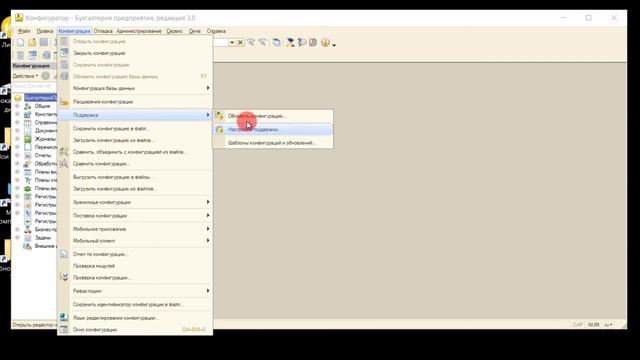
Task: Open the ru language selector in status bar
Action: tap(608, 324)
